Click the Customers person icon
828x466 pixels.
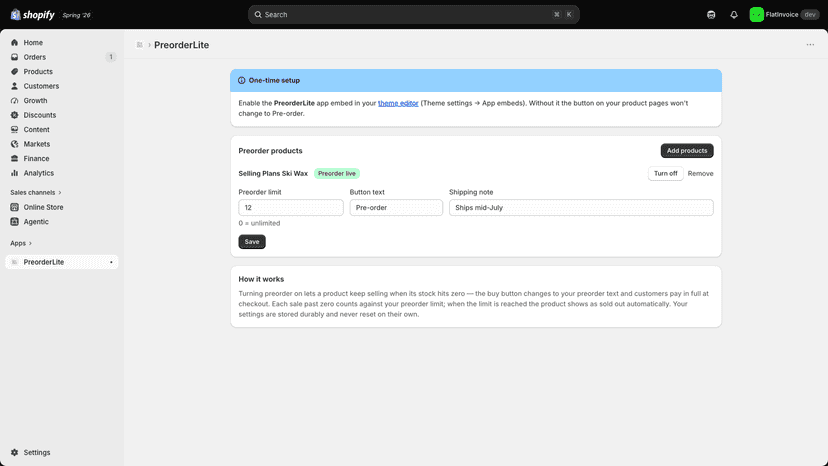(14, 86)
